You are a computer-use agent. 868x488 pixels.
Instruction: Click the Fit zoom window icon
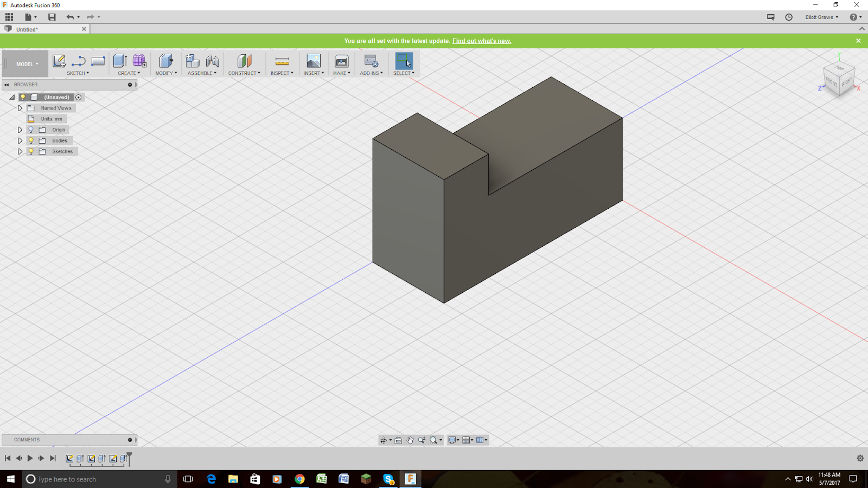point(433,440)
